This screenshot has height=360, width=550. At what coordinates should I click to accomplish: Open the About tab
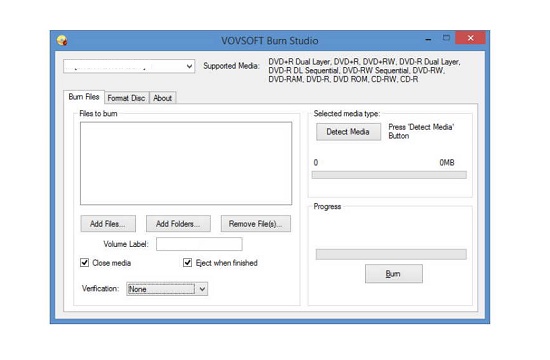click(x=162, y=98)
